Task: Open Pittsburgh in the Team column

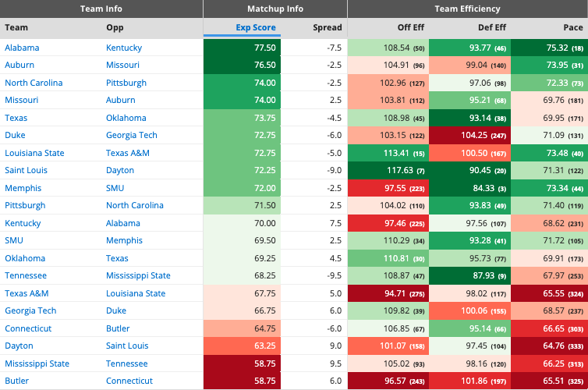Action: (x=25, y=205)
